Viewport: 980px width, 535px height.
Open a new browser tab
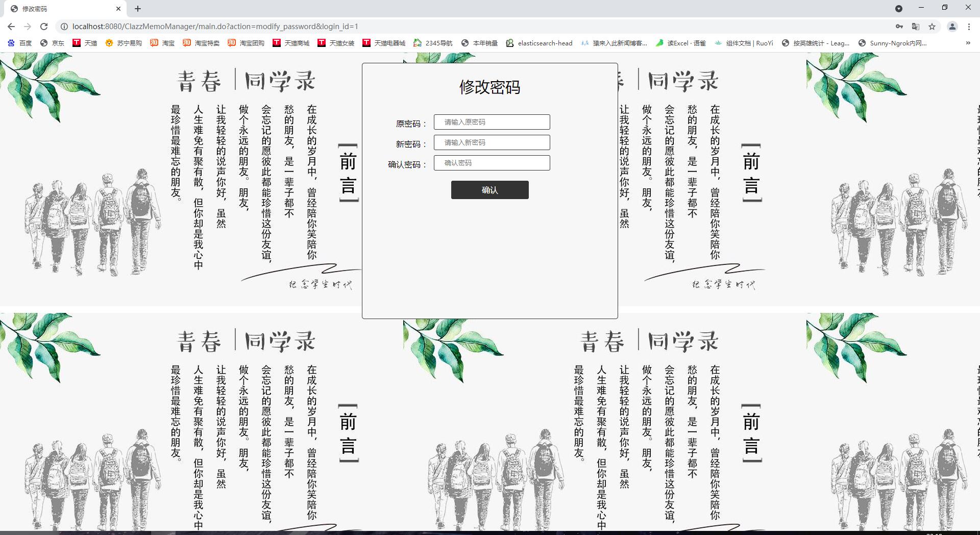137,9
